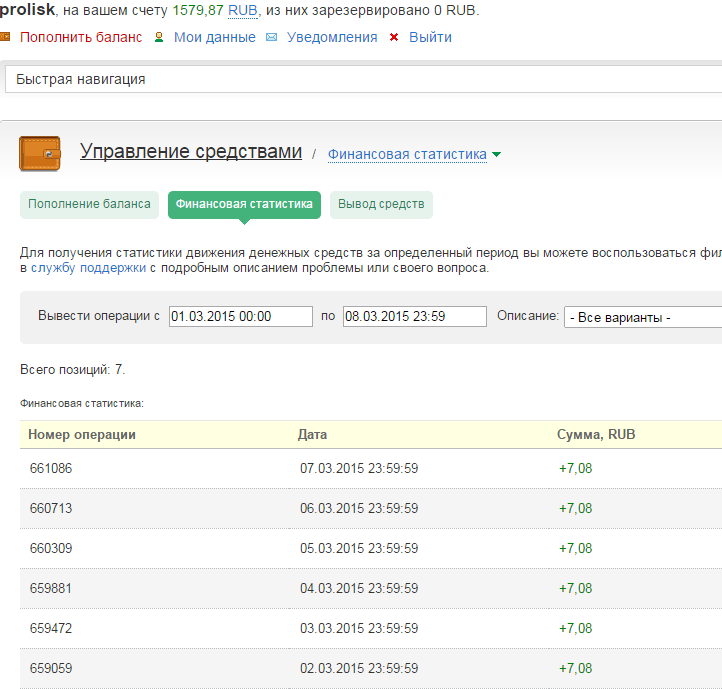Image resolution: width=722 pixels, height=689 pixels.
Task: Switch to the Вывод средств tab
Action: click(x=381, y=204)
